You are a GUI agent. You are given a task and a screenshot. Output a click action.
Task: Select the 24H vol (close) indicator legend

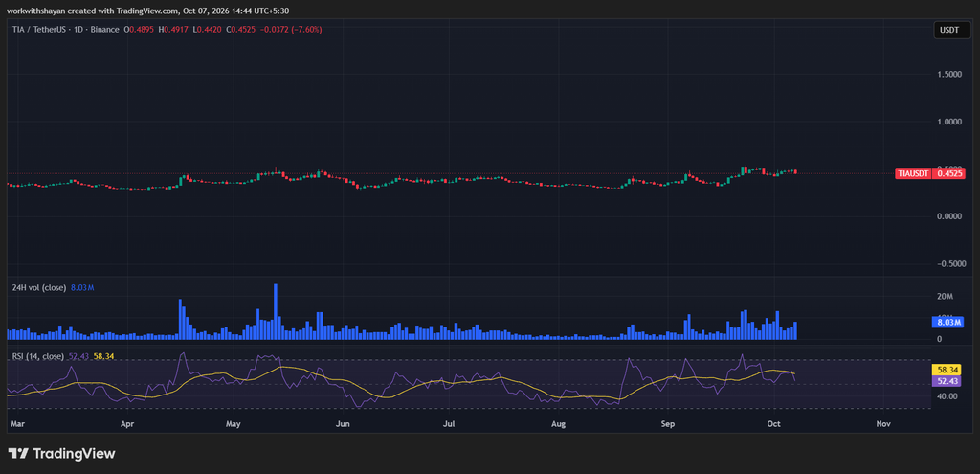coord(40,287)
